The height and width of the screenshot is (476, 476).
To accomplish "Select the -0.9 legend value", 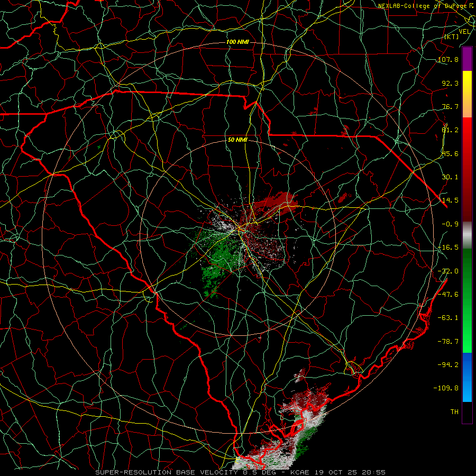I will click(x=450, y=224).
